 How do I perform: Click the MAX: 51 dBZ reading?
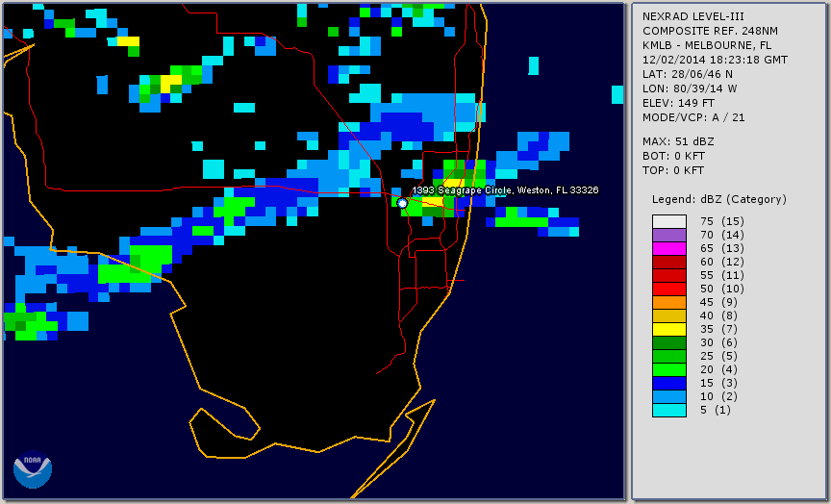pos(678,141)
